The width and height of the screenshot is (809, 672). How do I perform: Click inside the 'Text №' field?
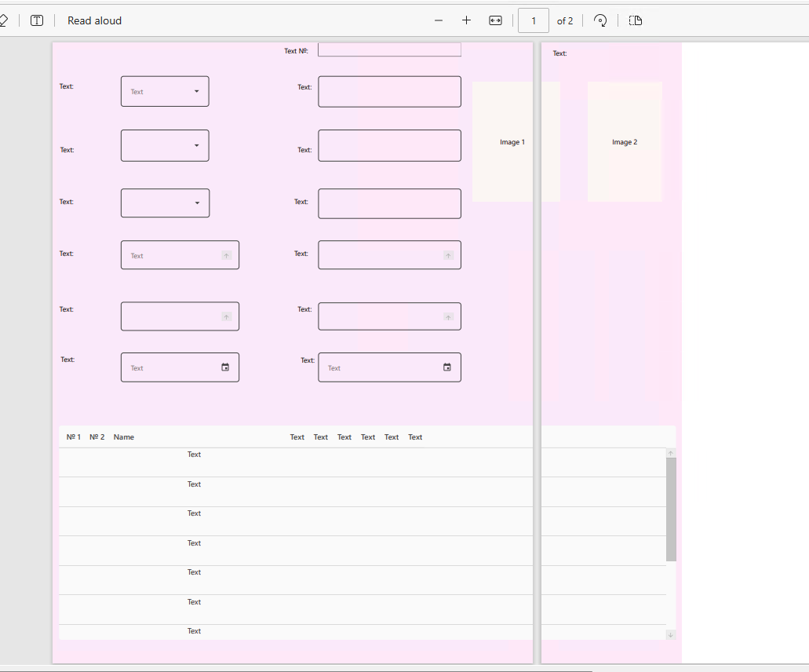[x=389, y=49]
